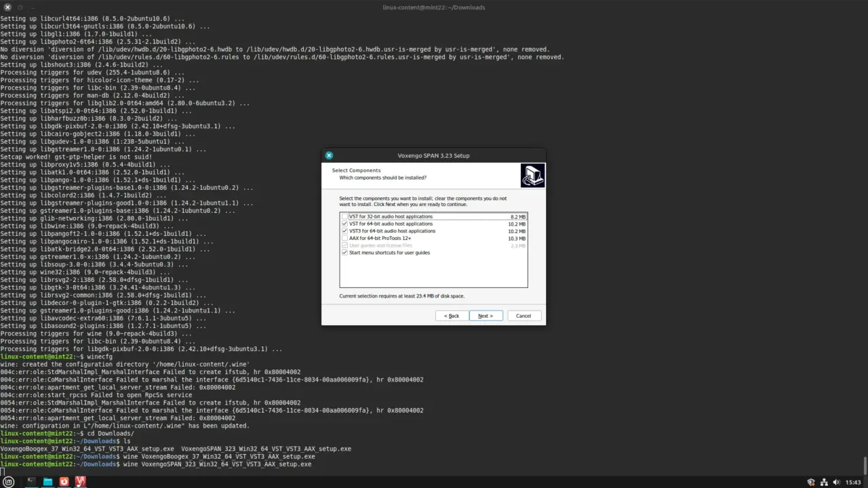This screenshot has width=868, height=488.
Task: Open the volume control tray icon
Action: point(837,483)
